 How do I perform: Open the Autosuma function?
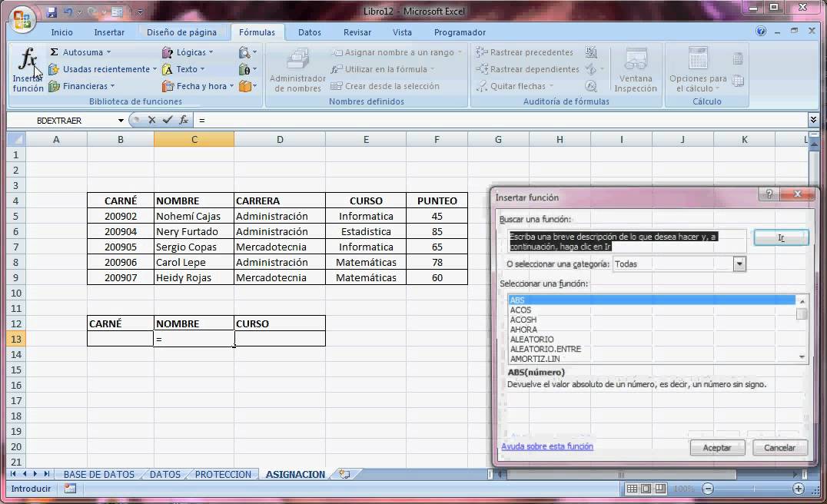80,52
